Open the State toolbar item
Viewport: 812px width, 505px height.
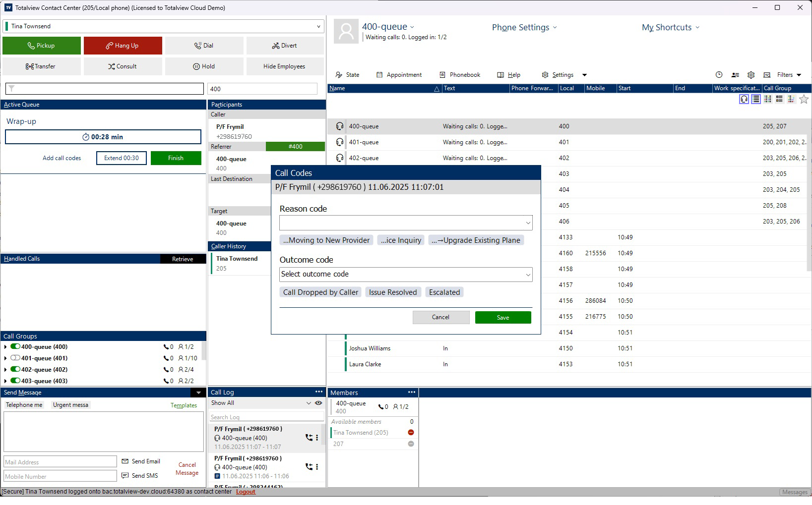[347, 75]
